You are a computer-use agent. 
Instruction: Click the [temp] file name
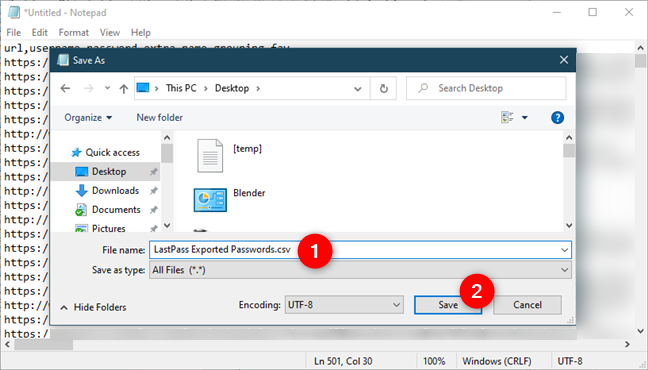coord(247,148)
